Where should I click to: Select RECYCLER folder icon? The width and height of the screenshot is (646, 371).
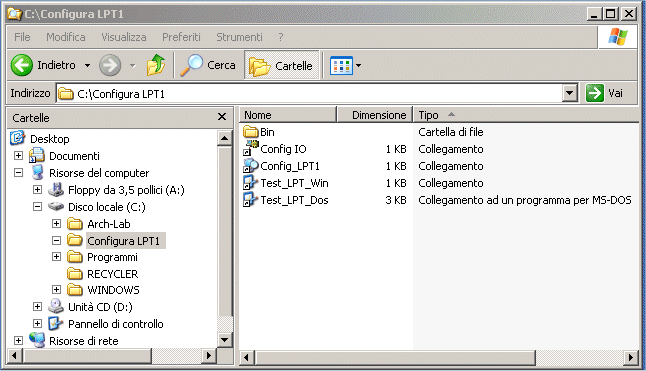click(x=75, y=273)
